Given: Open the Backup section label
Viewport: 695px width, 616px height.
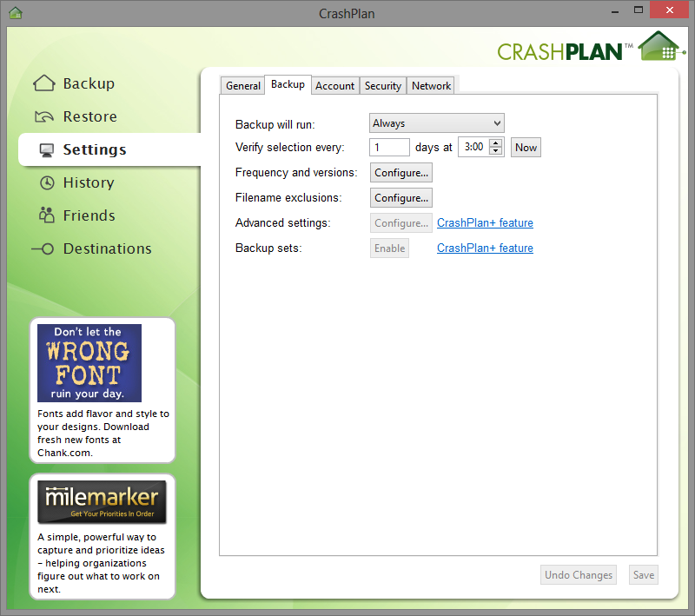Looking at the screenshot, I should point(89,83).
